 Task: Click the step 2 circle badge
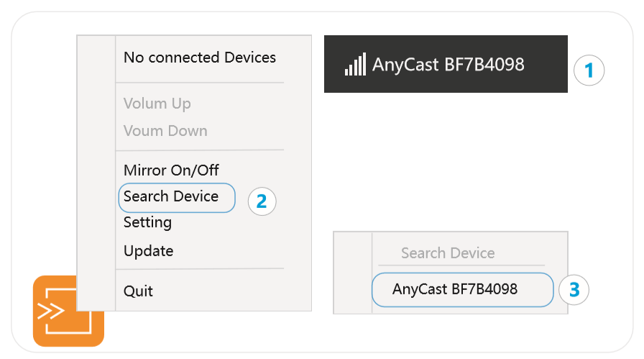(x=262, y=201)
